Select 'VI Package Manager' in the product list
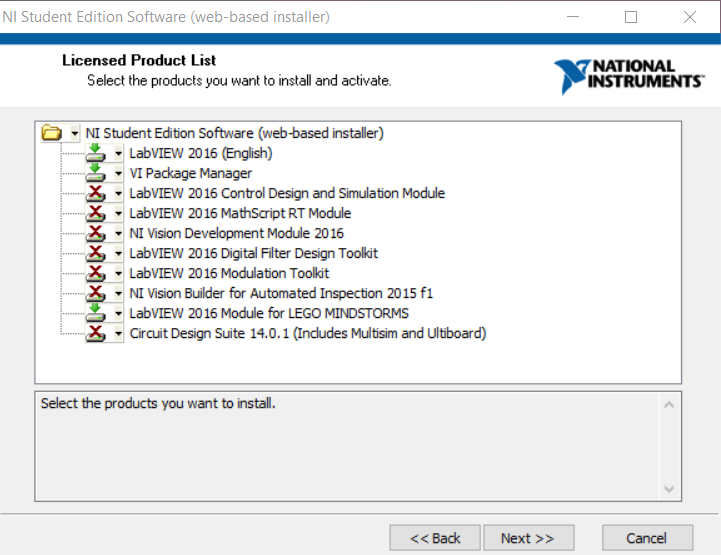 pos(191,173)
